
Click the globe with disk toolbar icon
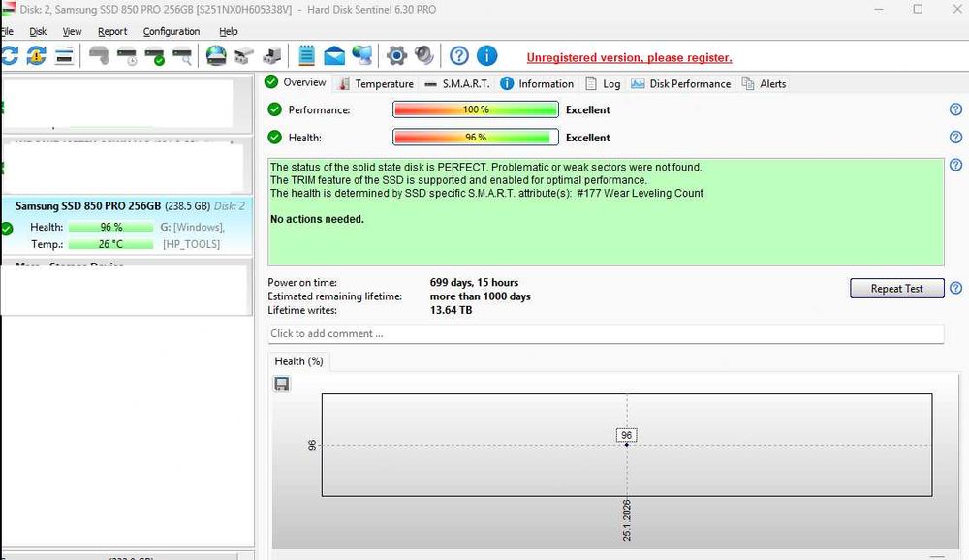pos(216,55)
